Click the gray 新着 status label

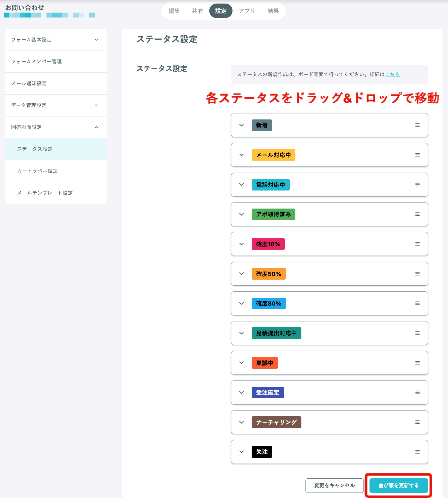(262, 125)
